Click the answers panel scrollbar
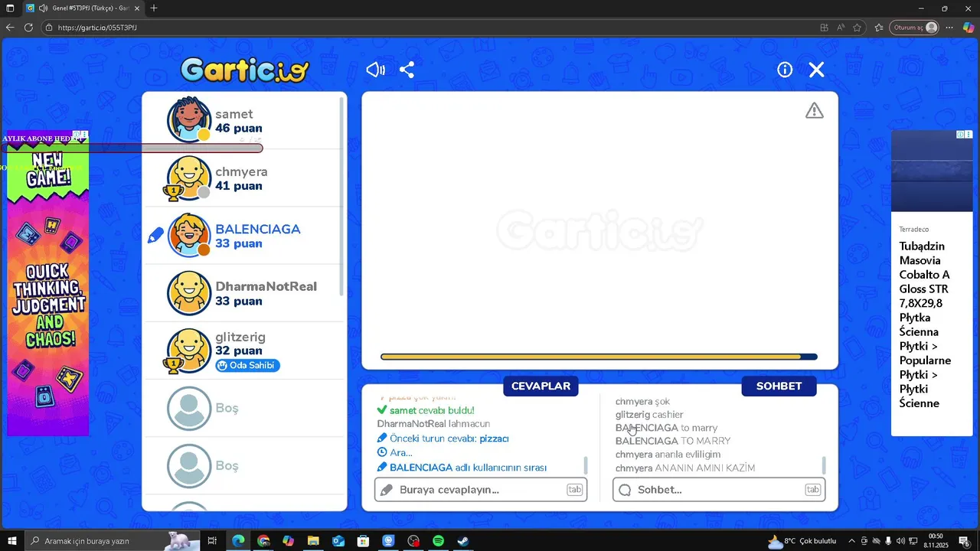Image resolution: width=980 pixels, height=551 pixels. (x=586, y=465)
